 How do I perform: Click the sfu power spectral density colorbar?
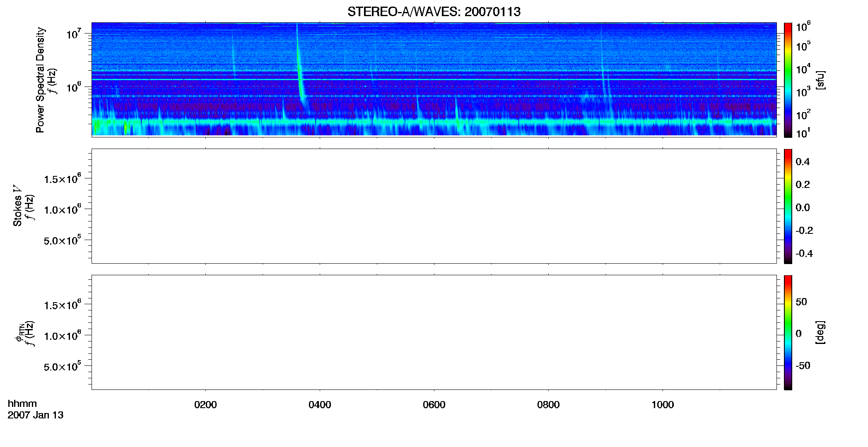788,80
